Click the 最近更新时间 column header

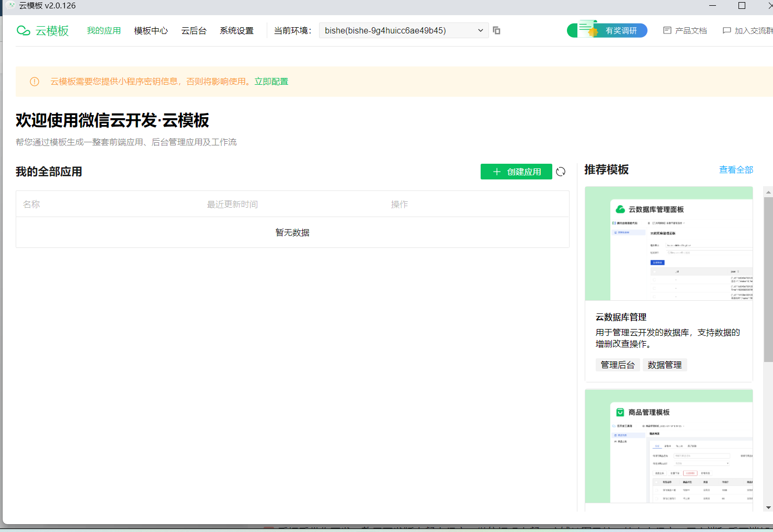click(x=232, y=204)
